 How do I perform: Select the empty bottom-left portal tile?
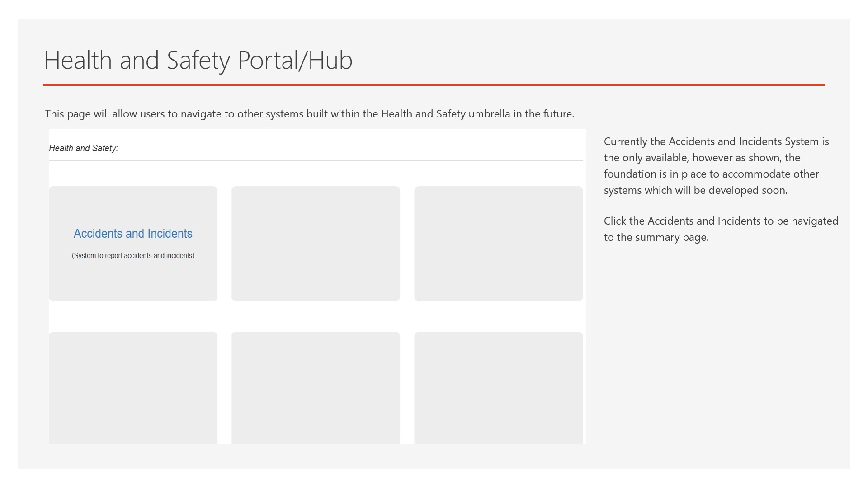(133, 388)
